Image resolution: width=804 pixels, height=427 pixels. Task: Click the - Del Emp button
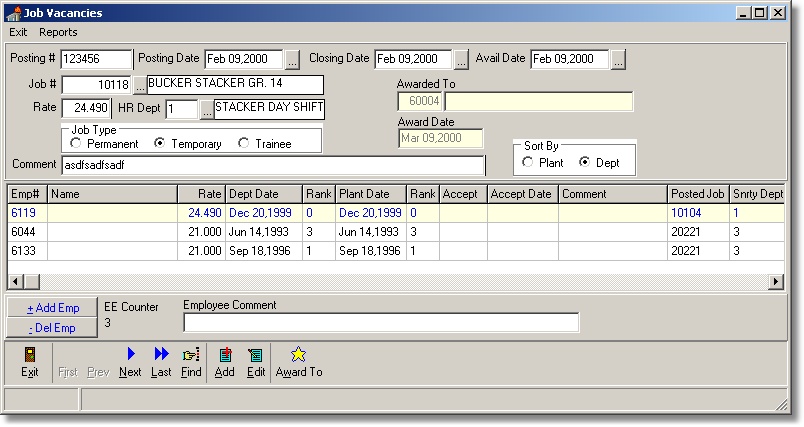point(53,327)
